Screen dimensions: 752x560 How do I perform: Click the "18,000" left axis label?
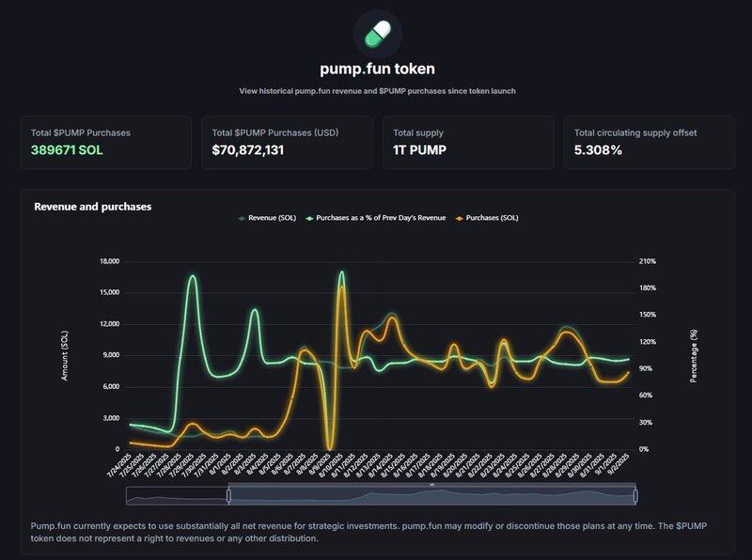click(x=109, y=261)
